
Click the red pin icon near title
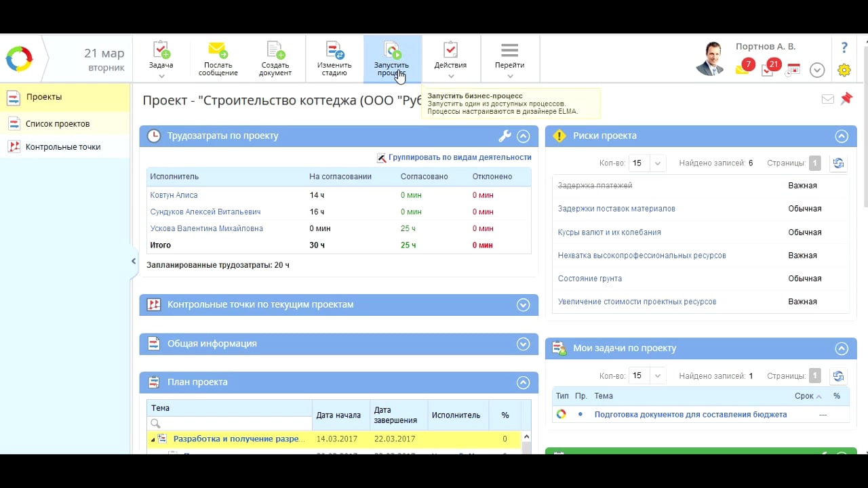point(846,99)
